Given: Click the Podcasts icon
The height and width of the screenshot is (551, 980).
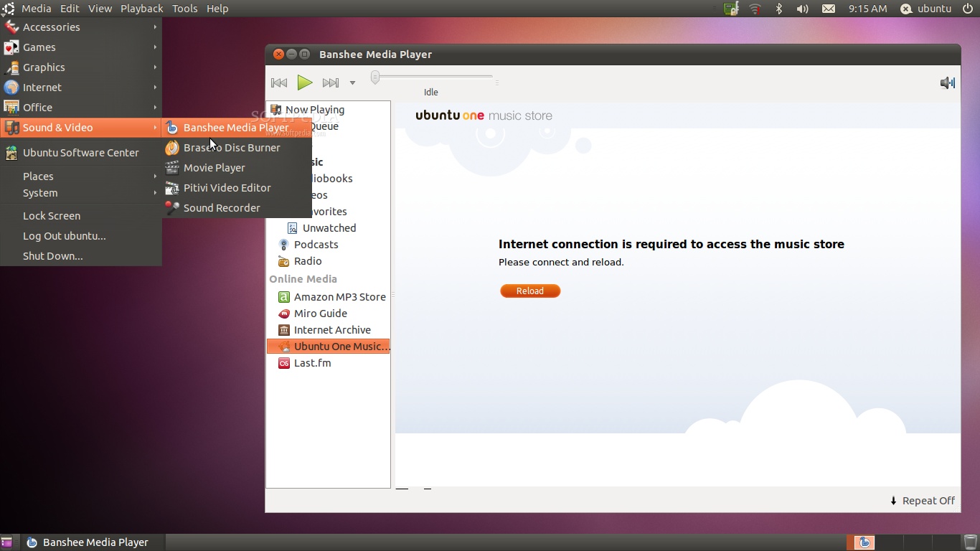Looking at the screenshot, I should point(283,245).
